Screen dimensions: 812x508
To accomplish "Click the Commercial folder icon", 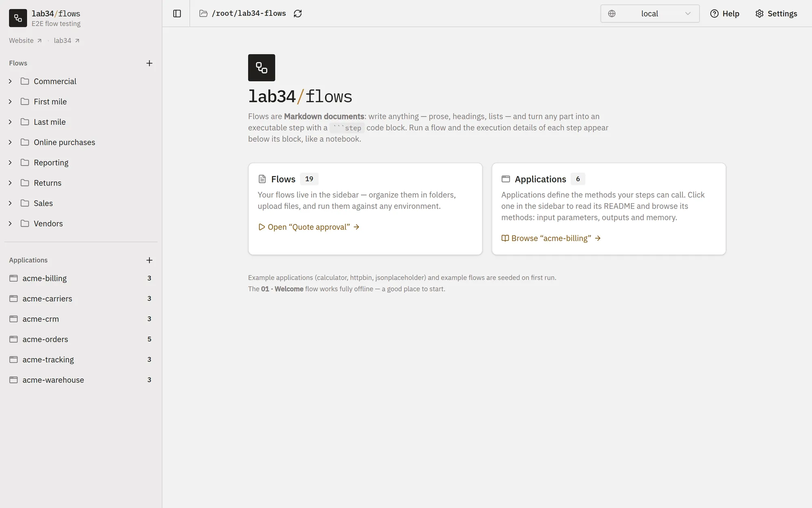I will click(25, 81).
